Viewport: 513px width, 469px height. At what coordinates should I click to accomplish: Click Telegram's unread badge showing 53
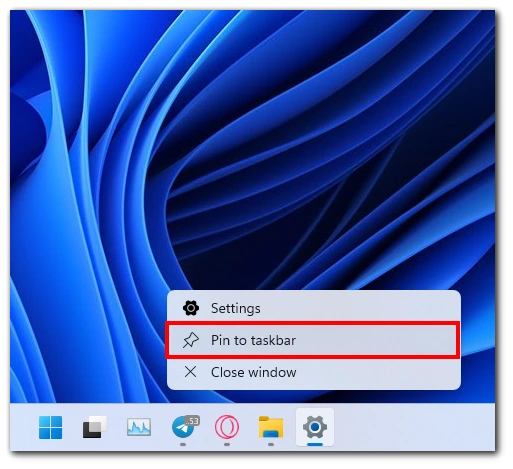[x=192, y=421]
